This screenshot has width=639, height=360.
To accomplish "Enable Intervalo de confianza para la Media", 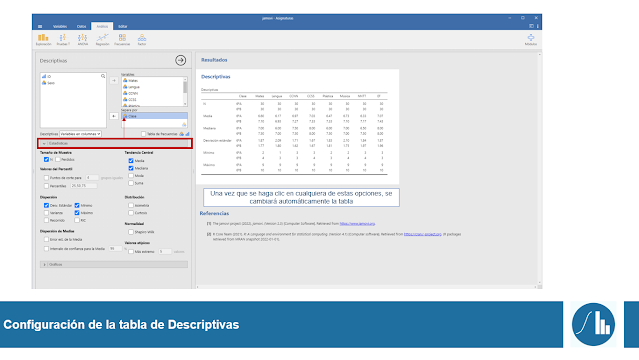I will [46, 249].
